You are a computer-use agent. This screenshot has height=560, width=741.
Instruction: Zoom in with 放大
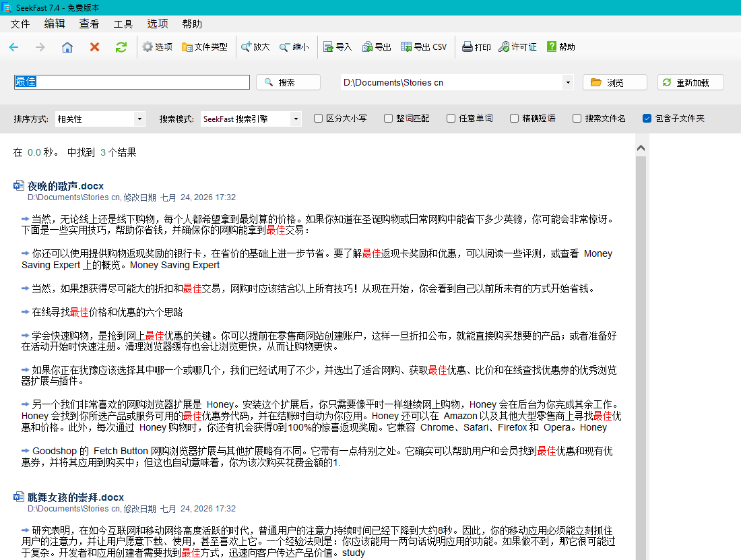tap(255, 46)
